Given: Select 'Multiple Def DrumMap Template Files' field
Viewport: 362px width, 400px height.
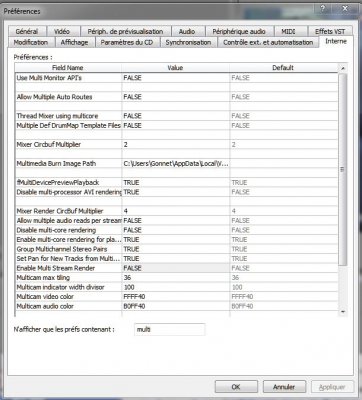Looking at the screenshot, I should click(68, 126).
